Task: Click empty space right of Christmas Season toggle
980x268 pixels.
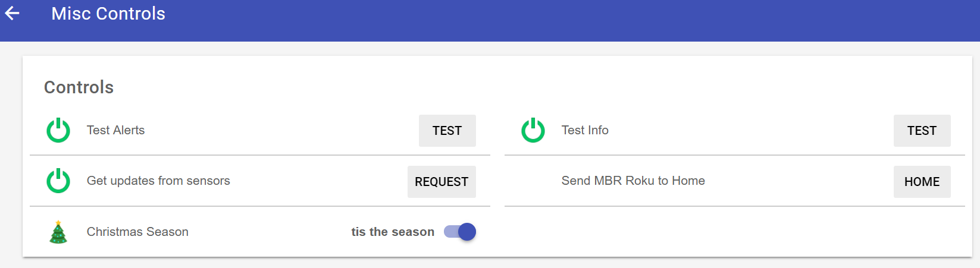Action: (x=714, y=232)
